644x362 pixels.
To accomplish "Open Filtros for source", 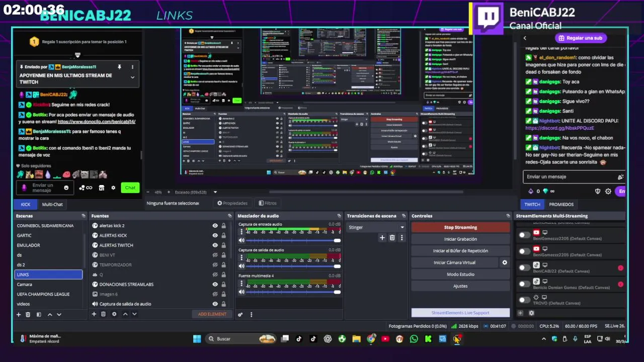I will pyautogui.click(x=267, y=203).
